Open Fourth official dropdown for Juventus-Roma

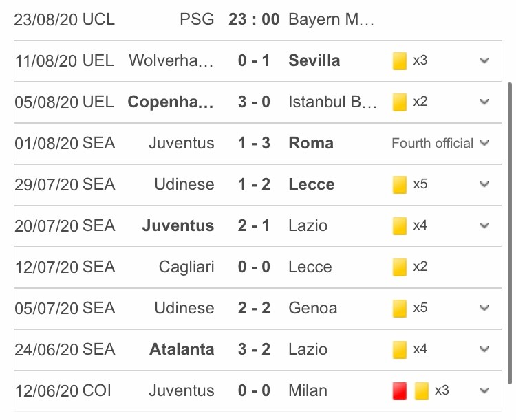coord(484,143)
